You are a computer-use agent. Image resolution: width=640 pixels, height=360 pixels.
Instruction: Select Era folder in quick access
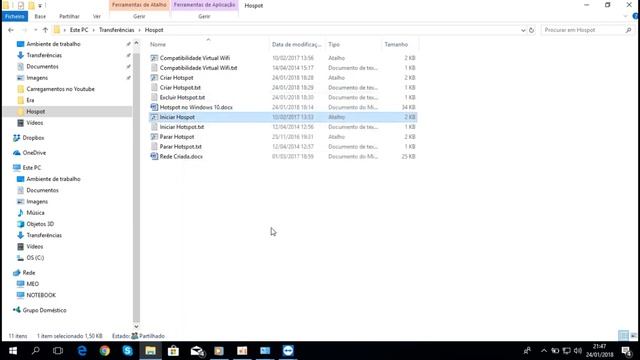pyautogui.click(x=30, y=100)
